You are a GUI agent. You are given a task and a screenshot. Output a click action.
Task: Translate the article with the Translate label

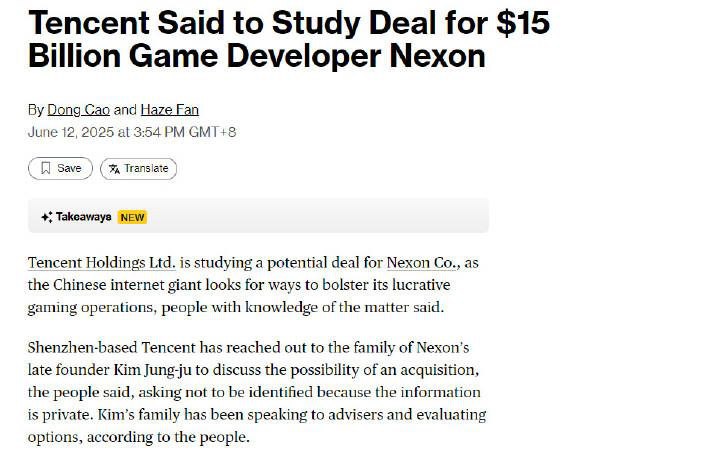146,168
